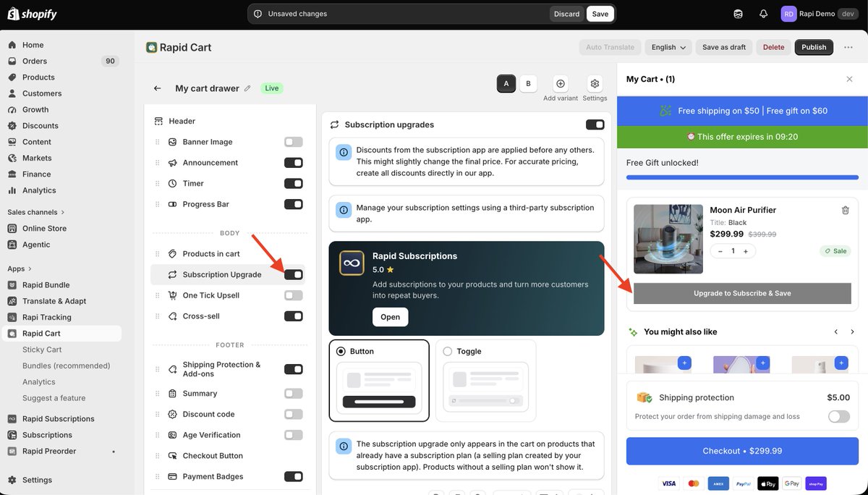The image size is (868, 495).
Task: Click the Apple Pay payment badge
Action: (x=767, y=483)
